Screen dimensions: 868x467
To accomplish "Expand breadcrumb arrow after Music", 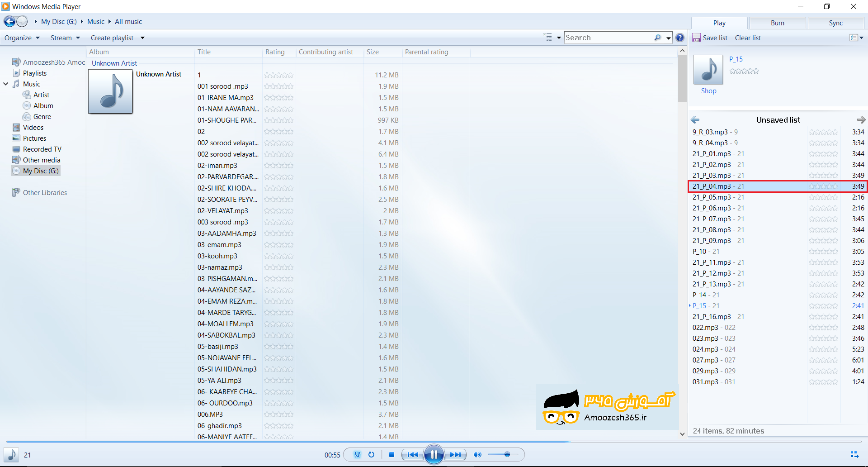I will point(109,22).
